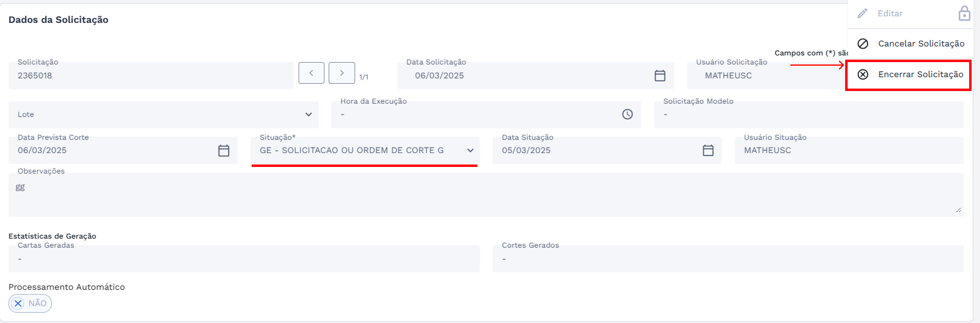Open the calendar for Data Prevista Corte
The height and width of the screenshot is (323, 980).
point(224,150)
